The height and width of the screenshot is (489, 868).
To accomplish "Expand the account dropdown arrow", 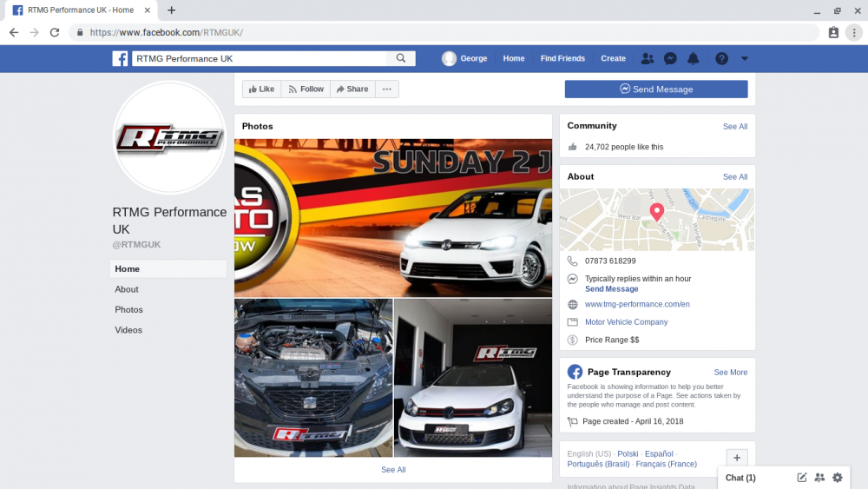I will [745, 58].
